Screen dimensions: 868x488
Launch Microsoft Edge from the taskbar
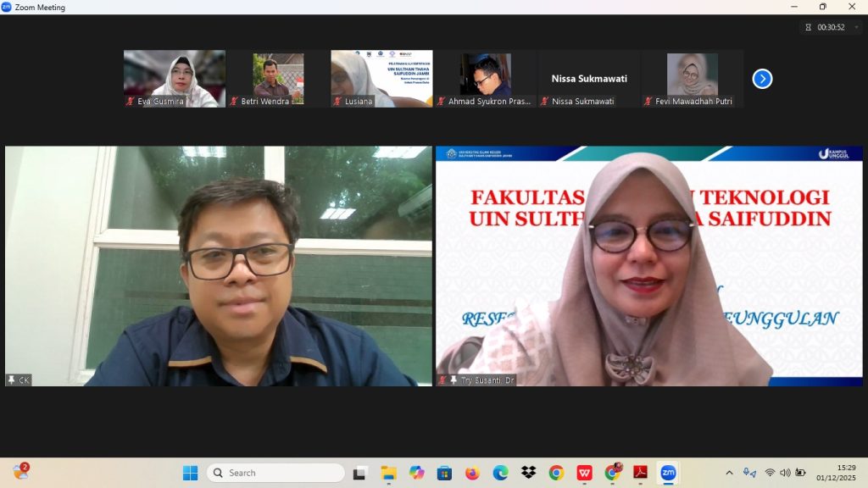coord(500,473)
